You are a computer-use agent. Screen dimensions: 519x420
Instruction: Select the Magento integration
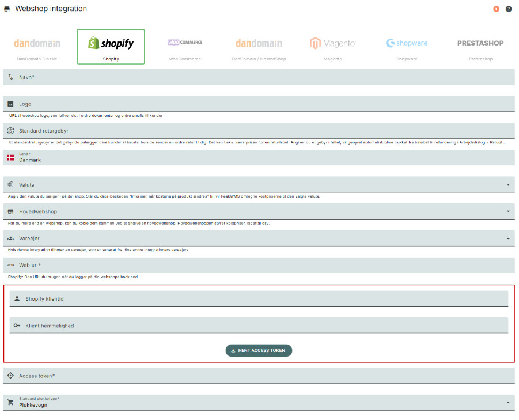332,47
